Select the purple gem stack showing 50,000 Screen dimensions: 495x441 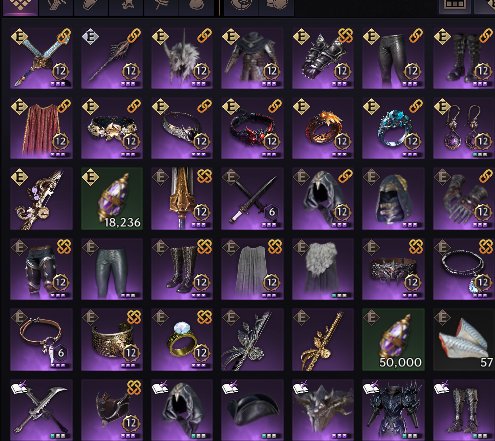(393, 339)
